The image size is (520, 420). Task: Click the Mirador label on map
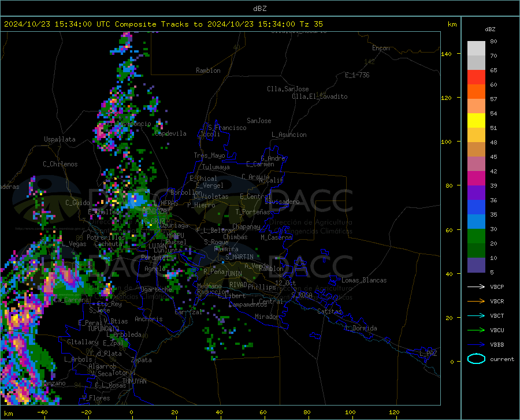pyautogui.click(x=266, y=317)
